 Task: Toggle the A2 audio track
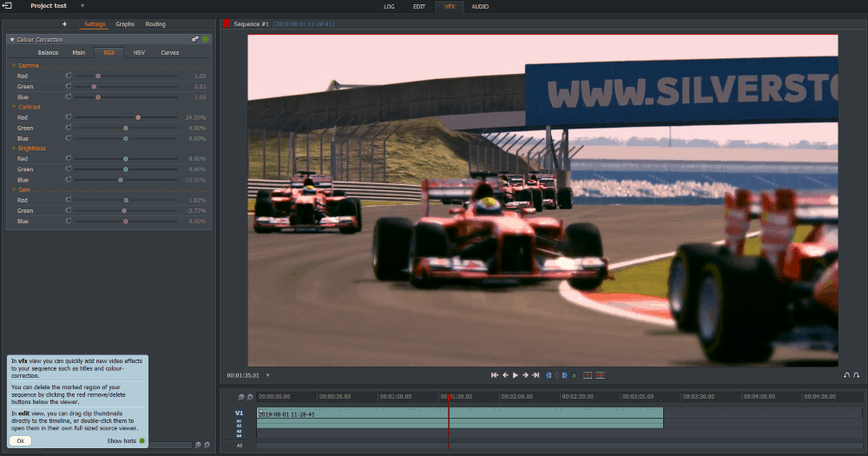(240, 426)
